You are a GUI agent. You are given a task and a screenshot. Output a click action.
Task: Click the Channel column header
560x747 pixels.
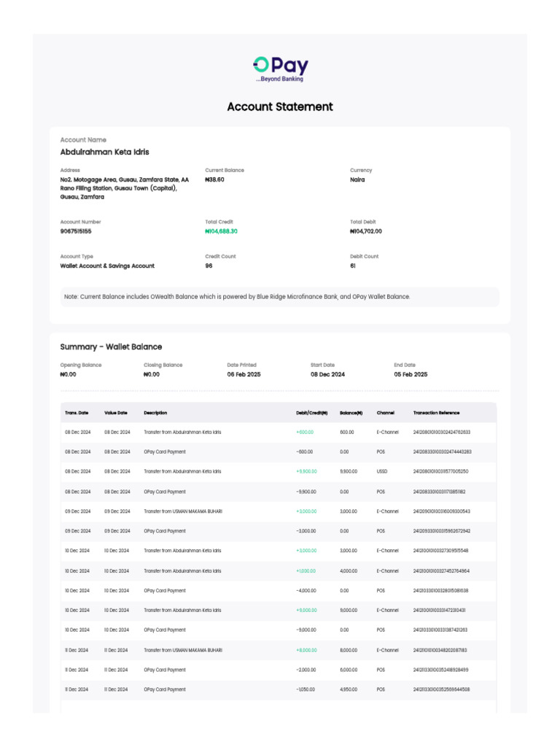coord(385,413)
